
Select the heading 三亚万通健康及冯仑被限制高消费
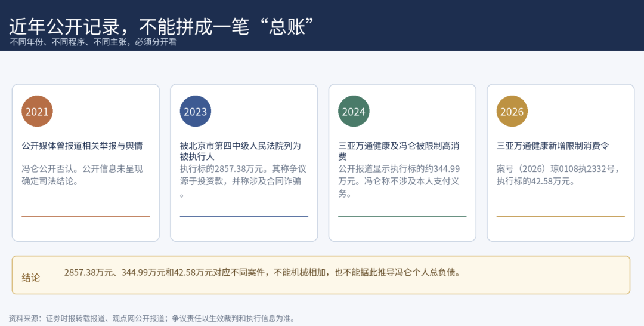(398, 151)
